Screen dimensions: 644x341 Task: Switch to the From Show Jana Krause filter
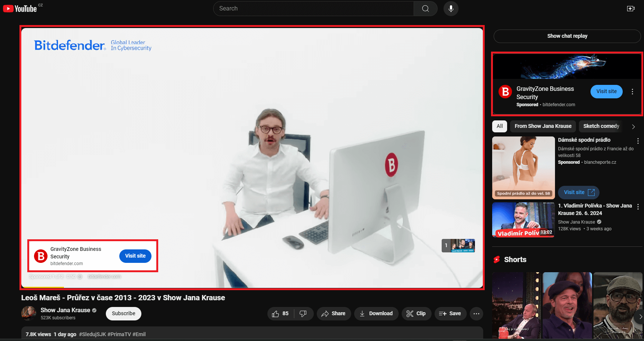543,126
